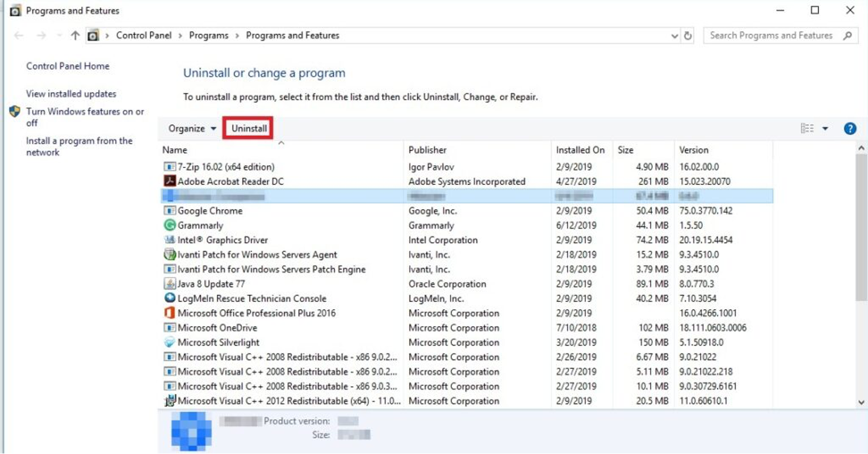Sort by the Installed On column header

pyautogui.click(x=580, y=150)
